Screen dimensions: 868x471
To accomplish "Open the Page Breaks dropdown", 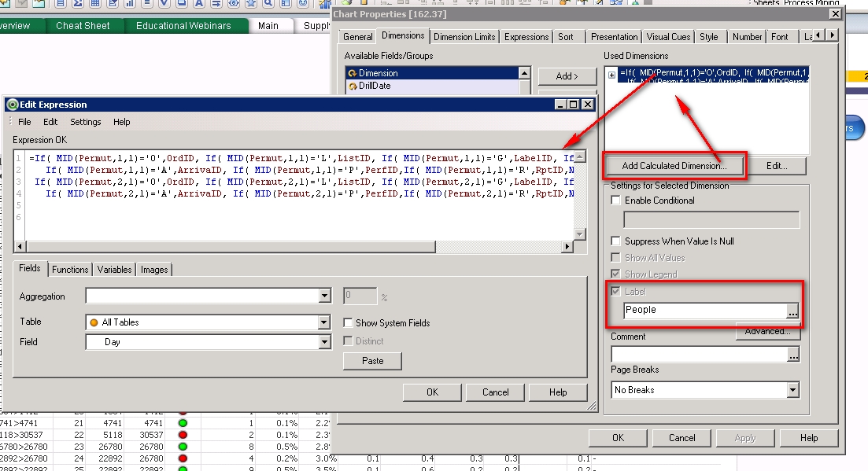I will [792, 390].
